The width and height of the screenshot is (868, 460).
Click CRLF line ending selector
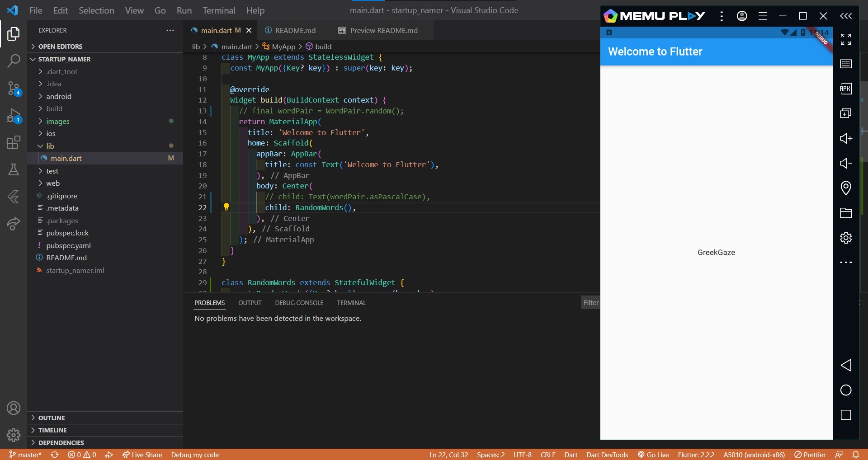coord(548,455)
